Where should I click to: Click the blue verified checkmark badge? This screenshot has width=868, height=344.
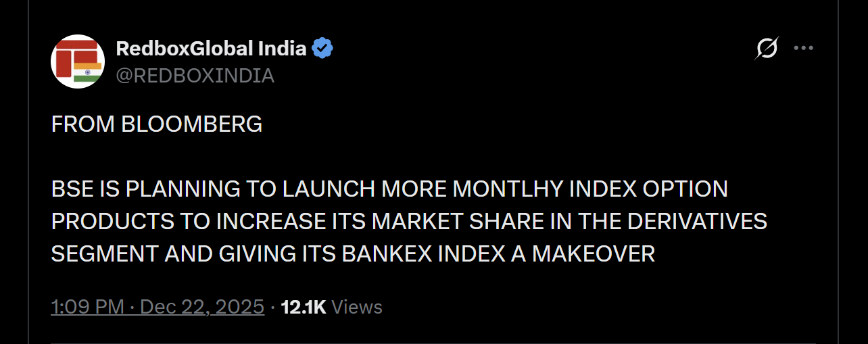pyautogui.click(x=322, y=49)
